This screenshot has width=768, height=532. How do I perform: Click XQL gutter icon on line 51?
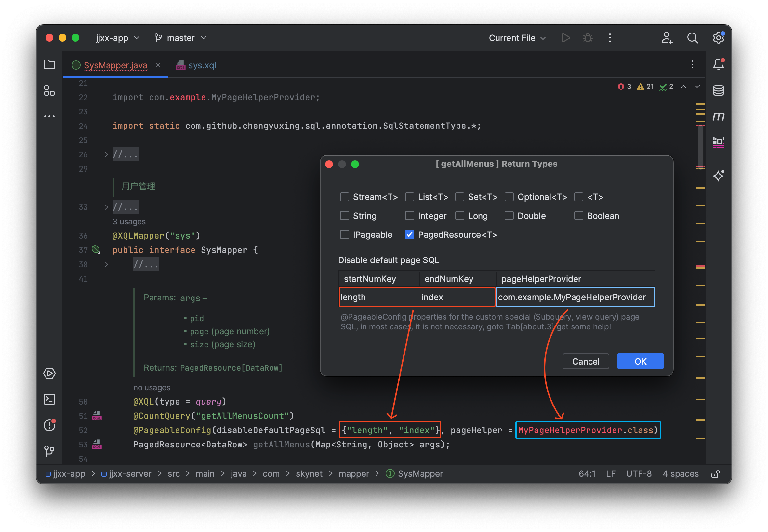(x=97, y=416)
